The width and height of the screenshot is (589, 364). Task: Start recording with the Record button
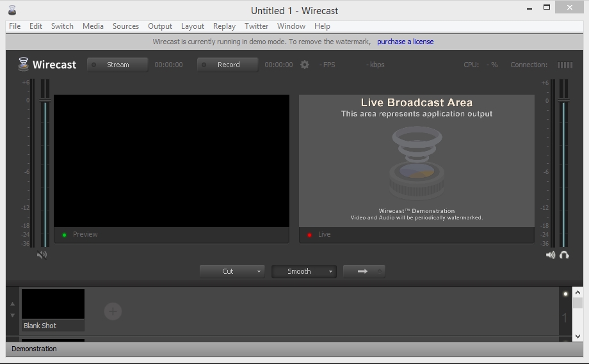[227, 65]
